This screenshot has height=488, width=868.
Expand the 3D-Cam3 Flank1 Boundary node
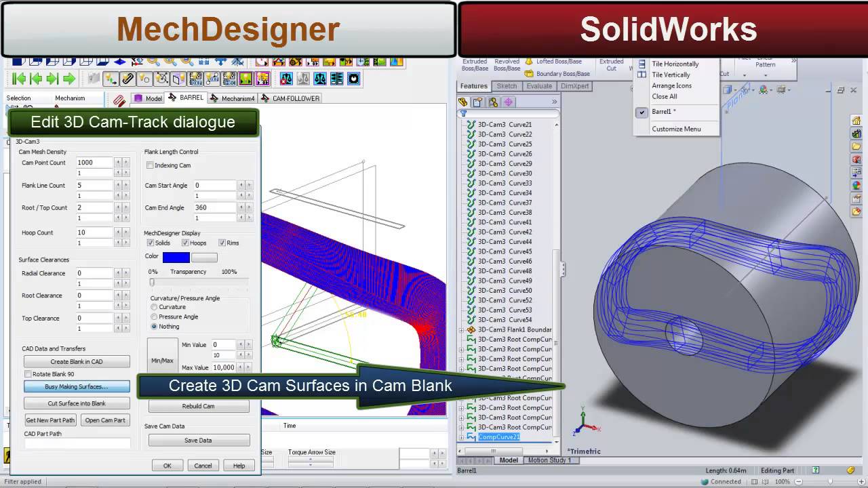(462, 330)
